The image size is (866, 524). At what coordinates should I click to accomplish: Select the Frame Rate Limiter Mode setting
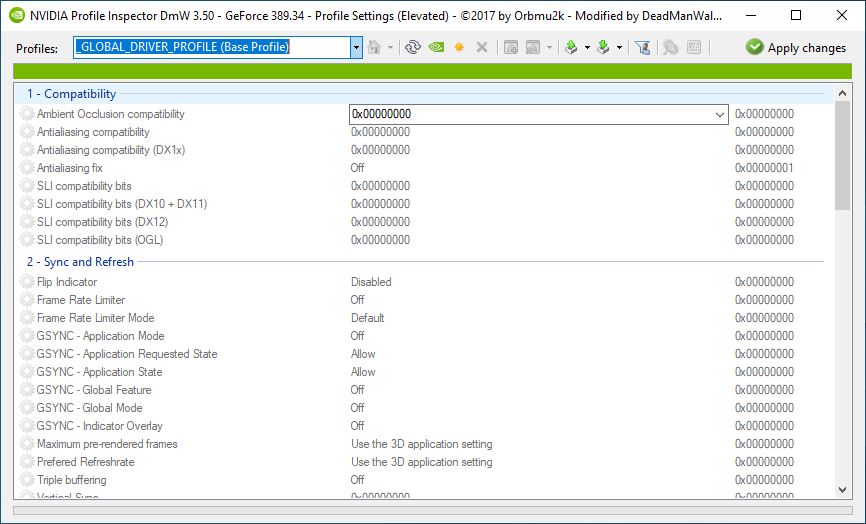coord(424,318)
